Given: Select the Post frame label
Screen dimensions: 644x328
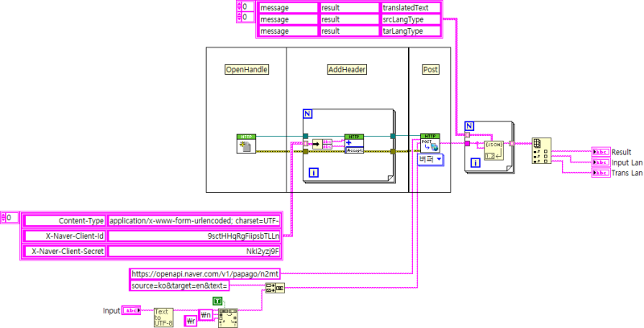Looking at the screenshot, I should point(431,70).
